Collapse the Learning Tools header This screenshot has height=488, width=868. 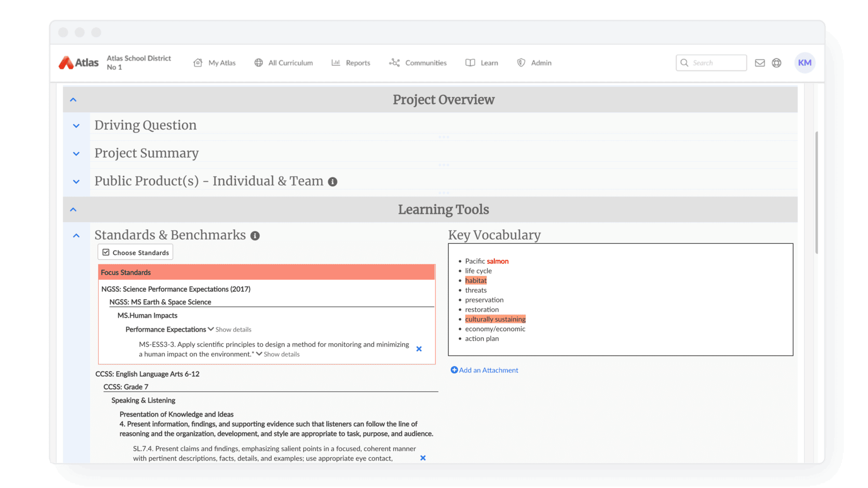[73, 210]
